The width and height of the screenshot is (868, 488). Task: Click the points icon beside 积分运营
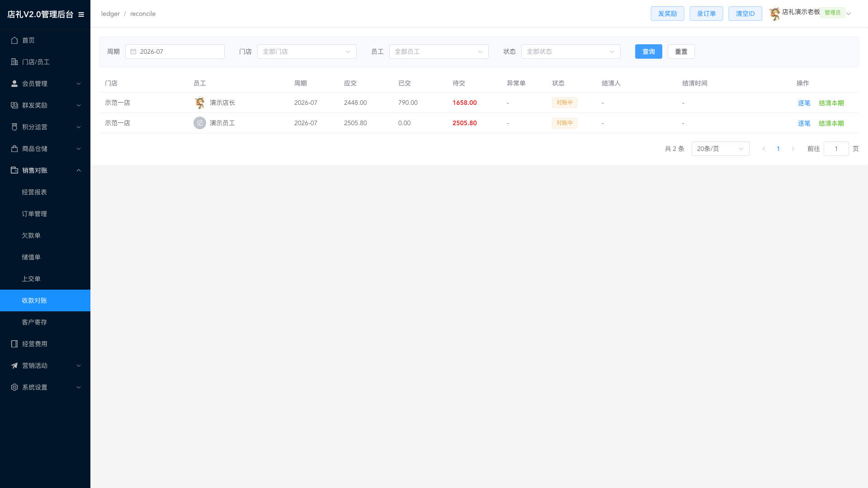point(14,127)
